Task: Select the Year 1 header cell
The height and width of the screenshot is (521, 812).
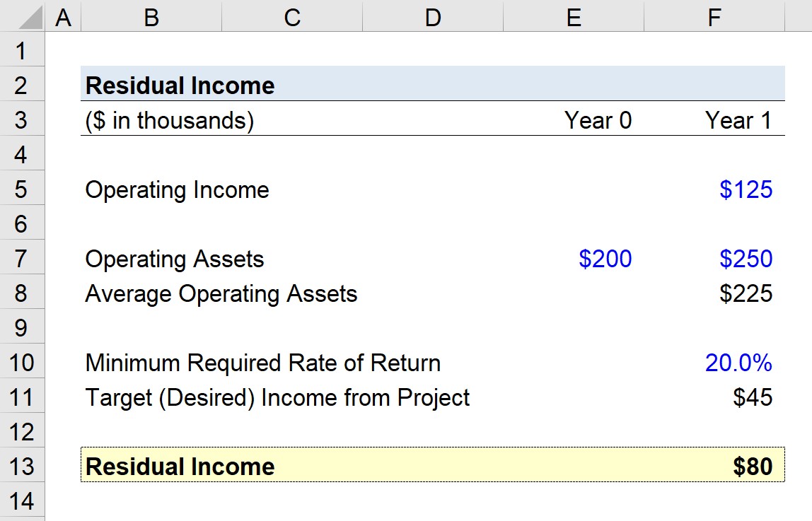Action: pyautogui.click(x=739, y=119)
